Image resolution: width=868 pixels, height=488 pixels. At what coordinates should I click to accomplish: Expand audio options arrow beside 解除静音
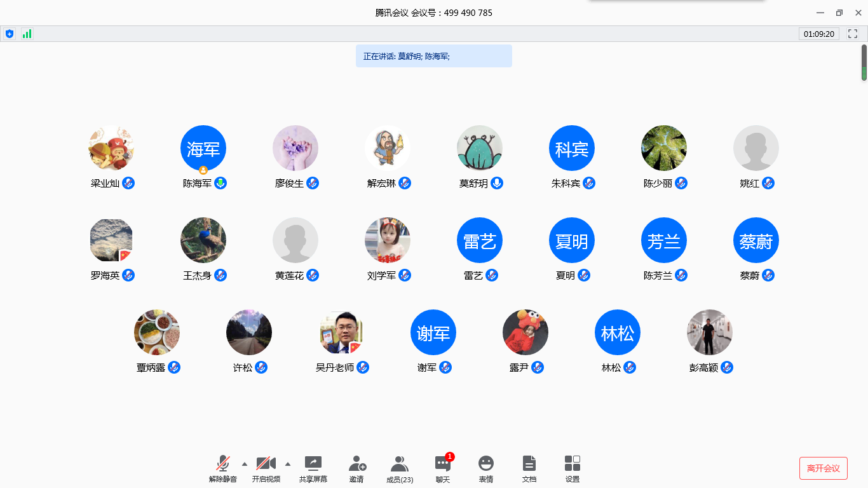(x=245, y=464)
